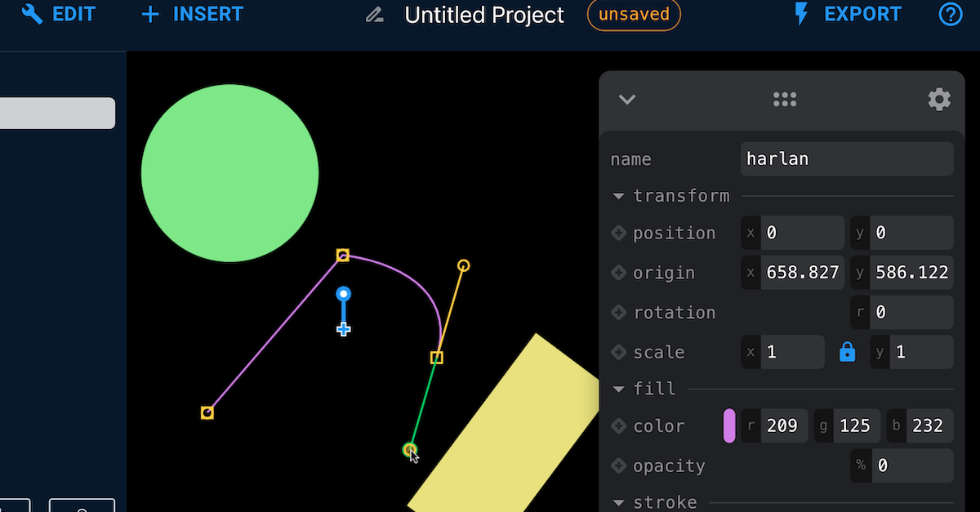The height and width of the screenshot is (512, 980).
Task: Add keyframe for rotation property
Action: [618, 312]
